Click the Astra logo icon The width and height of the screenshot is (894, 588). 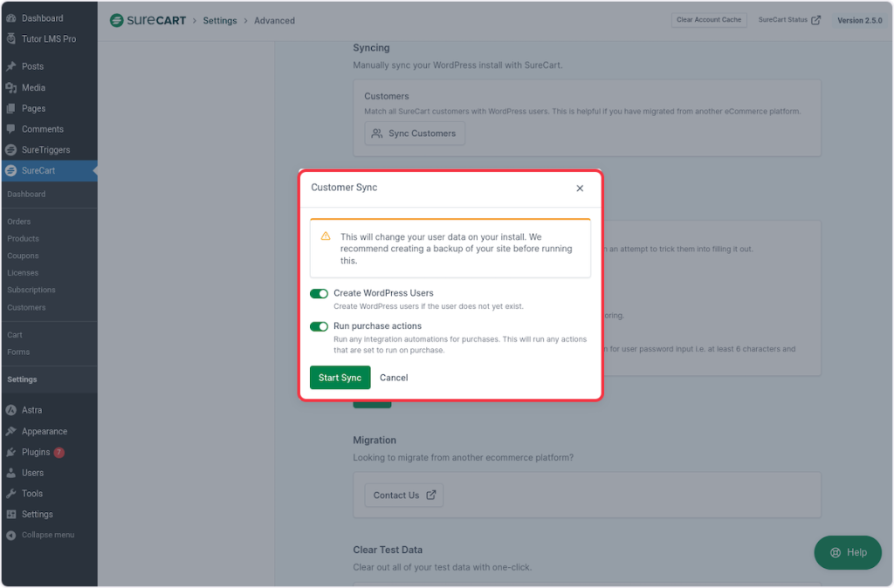(11, 410)
